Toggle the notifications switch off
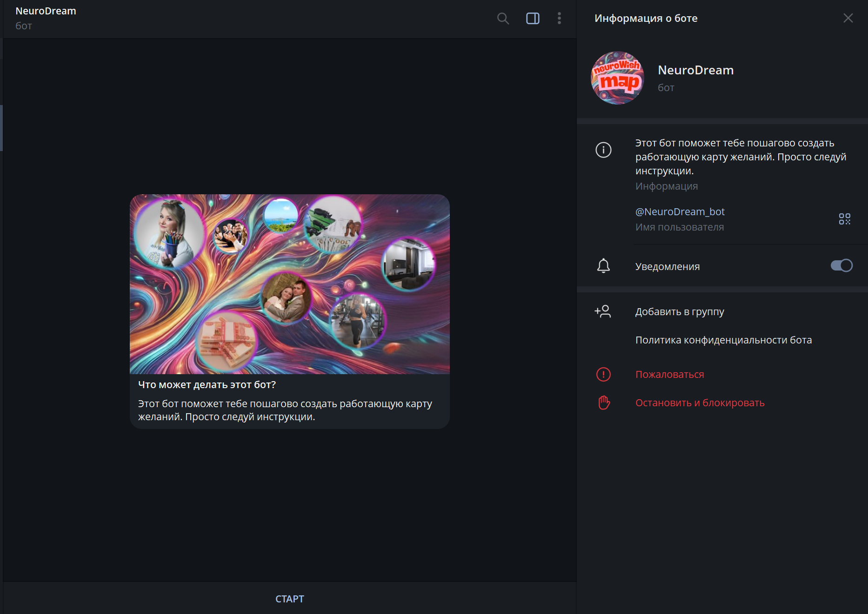The width and height of the screenshot is (868, 614). click(841, 265)
